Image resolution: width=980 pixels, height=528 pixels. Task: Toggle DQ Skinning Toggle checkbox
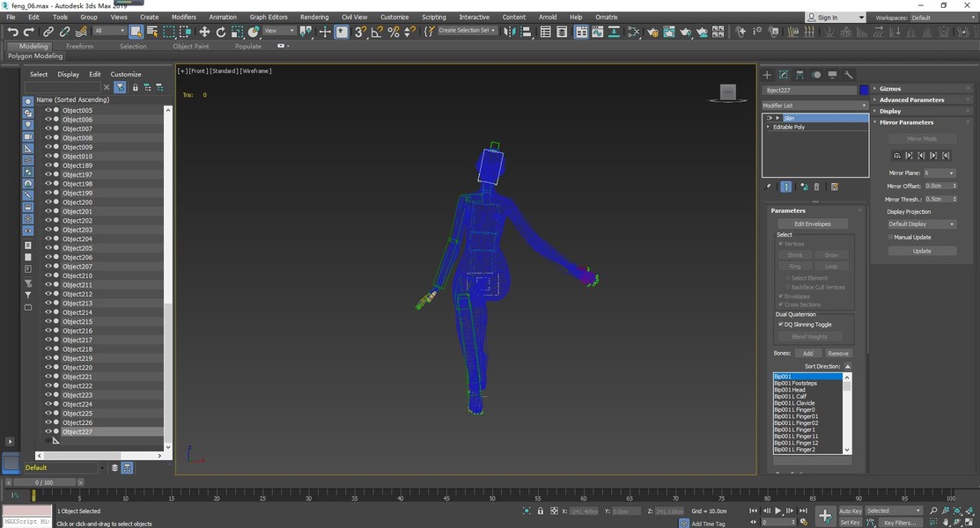781,325
